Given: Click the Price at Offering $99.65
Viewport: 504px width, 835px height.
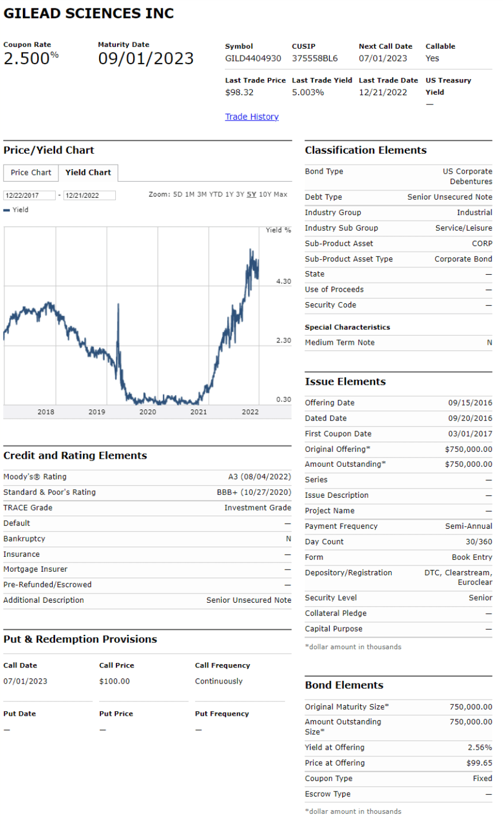Looking at the screenshot, I should click(479, 763).
